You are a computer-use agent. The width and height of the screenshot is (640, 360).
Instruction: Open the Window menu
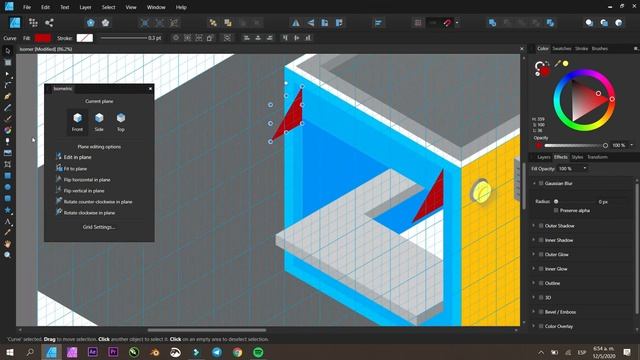point(156,7)
